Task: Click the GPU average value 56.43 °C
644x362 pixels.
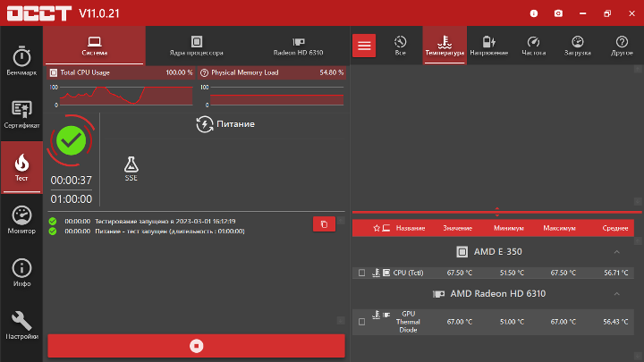Action: (615, 322)
